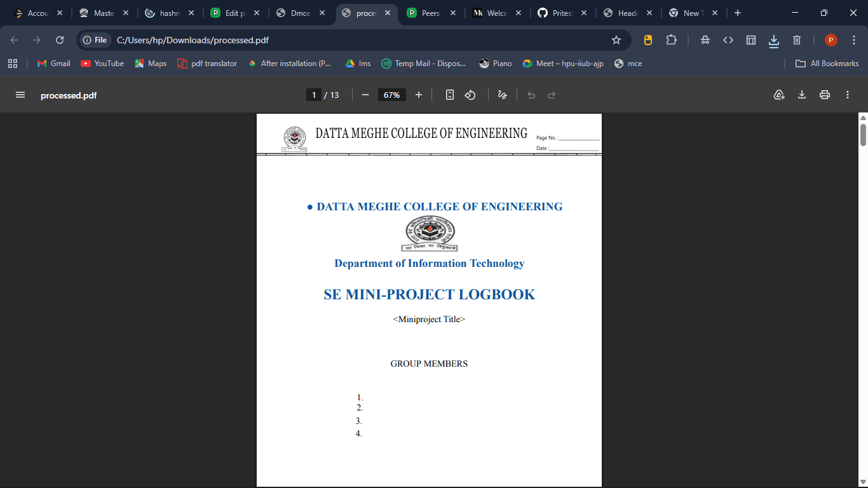Open the Temp Mail bookmark
868x488 pixels.
[423, 64]
